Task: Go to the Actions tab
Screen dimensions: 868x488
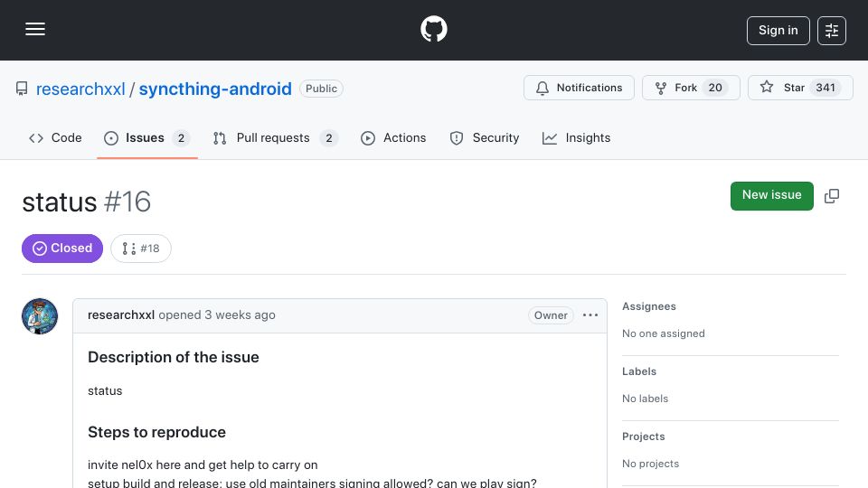Action: click(393, 137)
